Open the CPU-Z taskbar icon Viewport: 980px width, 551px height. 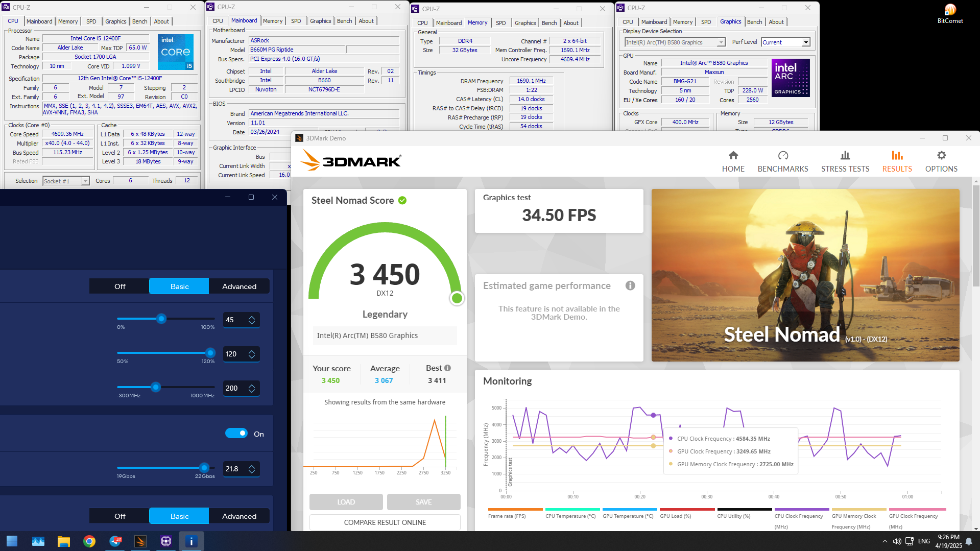pyautogui.click(x=166, y=541)
